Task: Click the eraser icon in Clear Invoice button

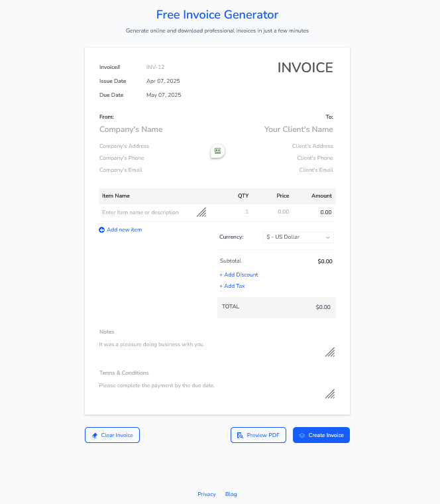Action: pyautogui.click(x=94, y=435)
